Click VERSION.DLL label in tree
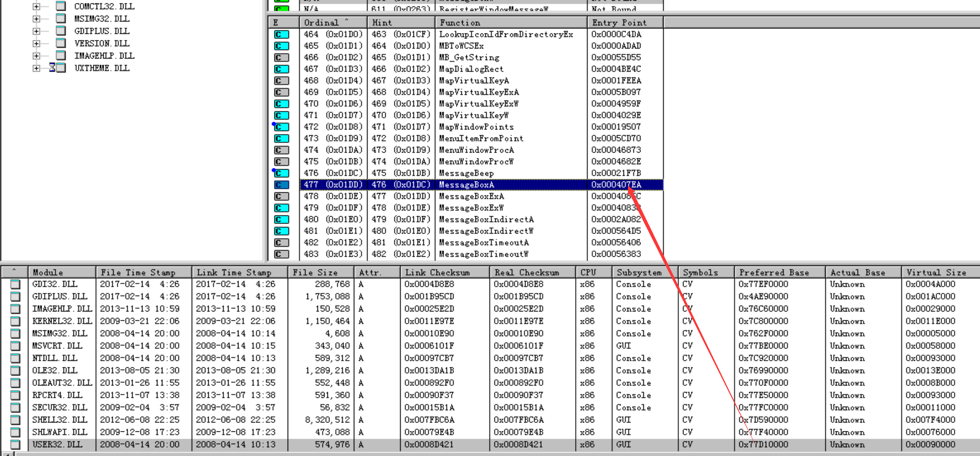This screenshot has height=456, width=980. pos(102,43)
